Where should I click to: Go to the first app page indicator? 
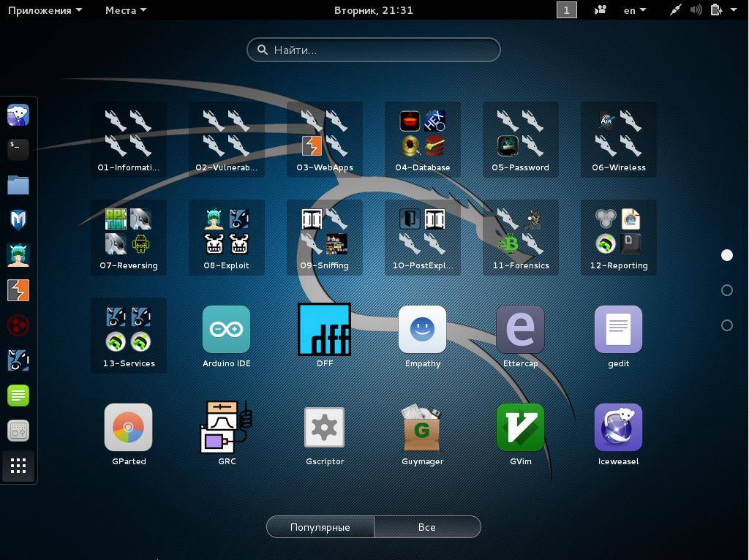726,255
